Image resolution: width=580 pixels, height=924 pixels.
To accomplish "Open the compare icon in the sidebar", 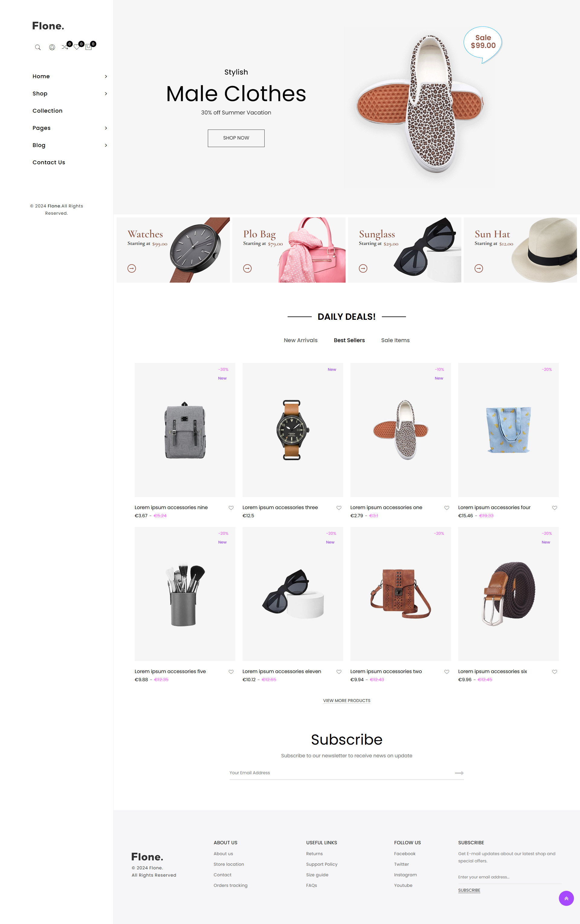I will (65, 47).
